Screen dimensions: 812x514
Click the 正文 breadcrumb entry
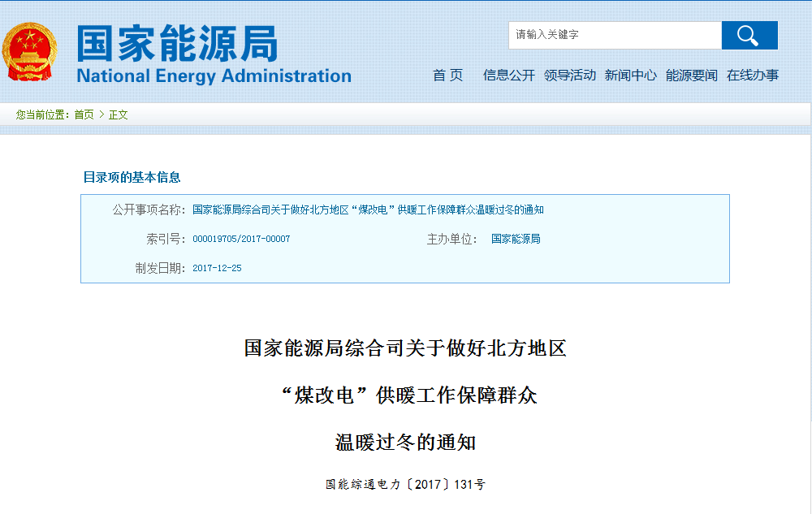118,114
